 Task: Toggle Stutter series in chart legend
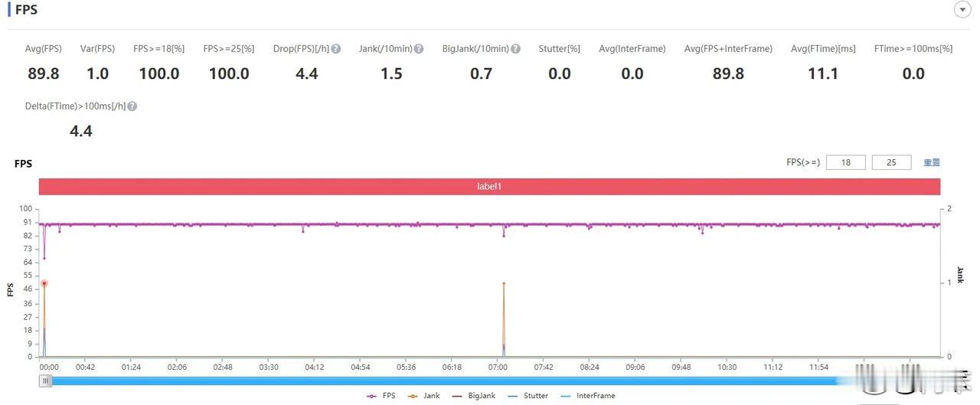[527, 396]
